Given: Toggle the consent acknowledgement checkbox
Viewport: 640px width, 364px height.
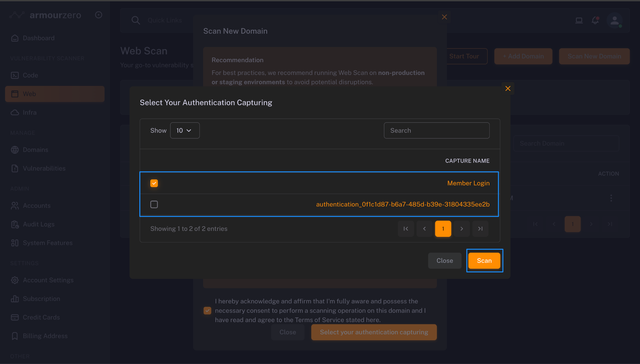Looking at the screenshot, I should (x=207, y=311).
